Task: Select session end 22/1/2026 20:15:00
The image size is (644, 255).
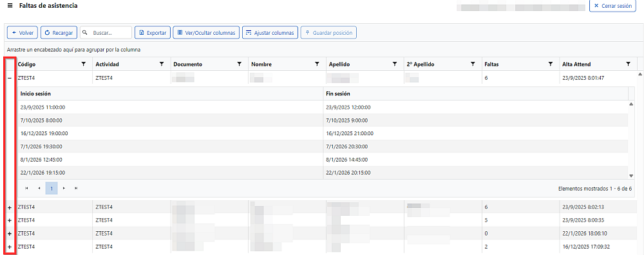Action: (348, 173)
